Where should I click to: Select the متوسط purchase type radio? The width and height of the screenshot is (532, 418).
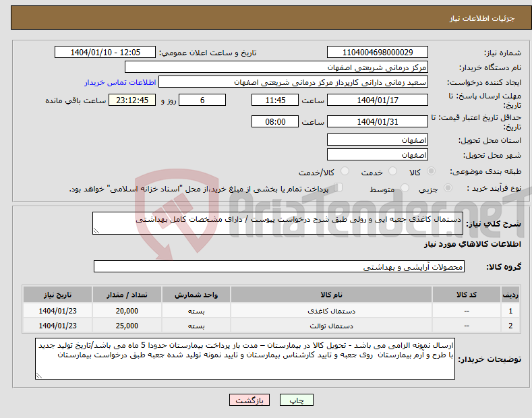tap(405, 187)
